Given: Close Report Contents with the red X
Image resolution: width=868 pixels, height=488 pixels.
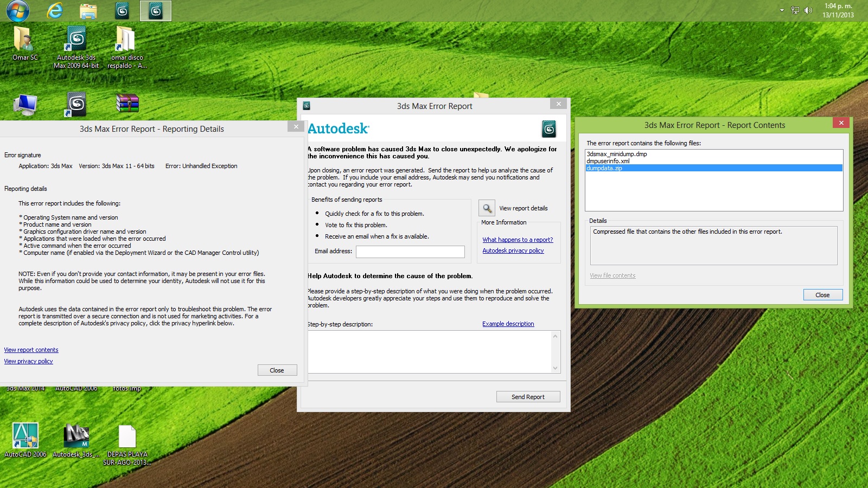Looking at the screenshot, I should pyautogui.click(x=841, y=123).
